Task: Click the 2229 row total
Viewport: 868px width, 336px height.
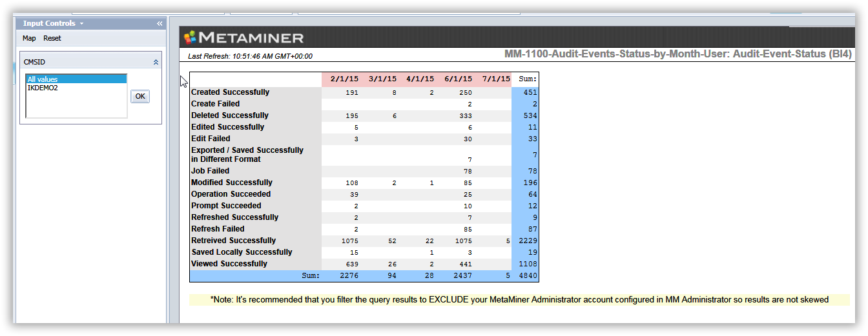Action: pos(527,241)
